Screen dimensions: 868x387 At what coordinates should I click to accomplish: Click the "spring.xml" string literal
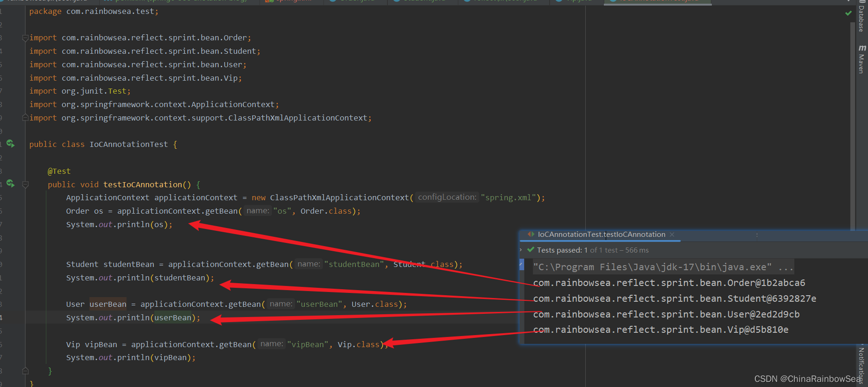(x=508, y=197)
